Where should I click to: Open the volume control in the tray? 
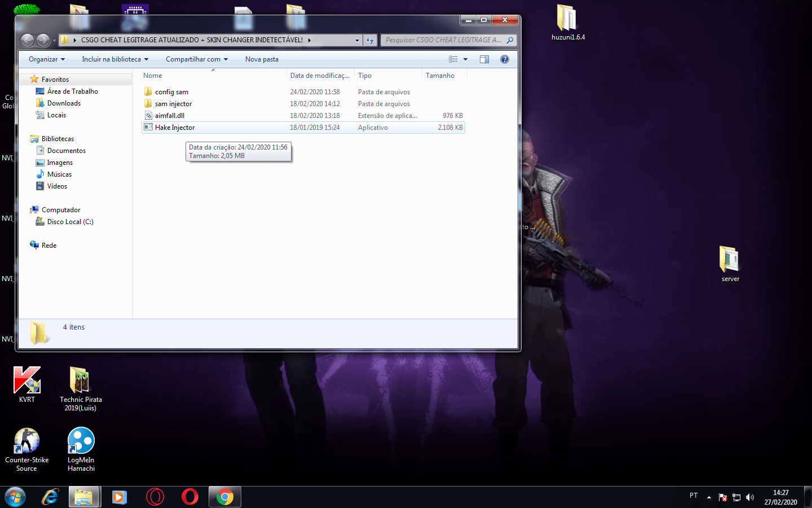click(750, 497)
